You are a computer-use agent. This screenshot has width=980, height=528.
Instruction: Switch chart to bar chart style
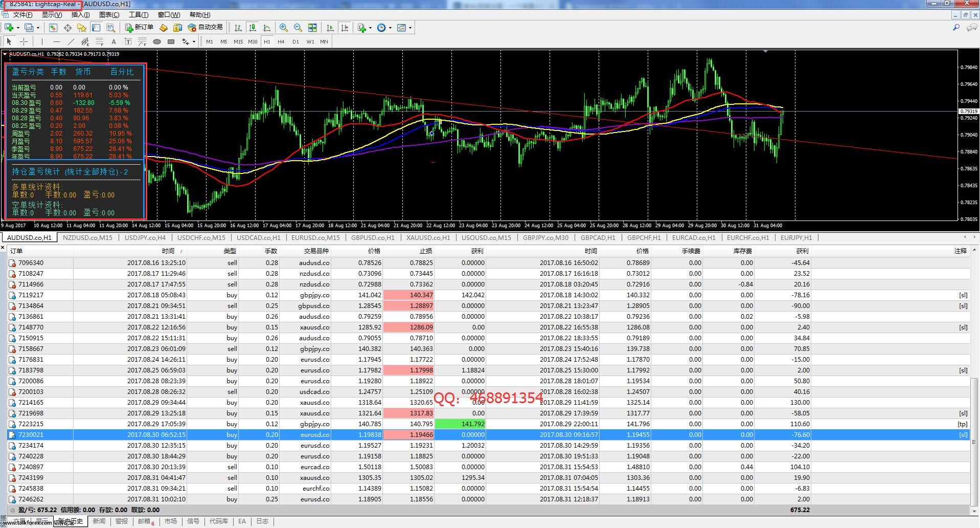click(238, 28)
